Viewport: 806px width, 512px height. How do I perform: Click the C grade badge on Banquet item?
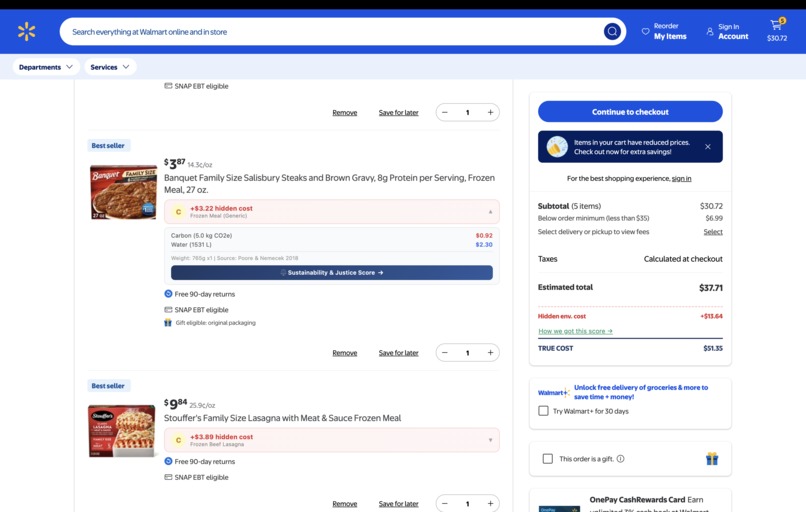point(178,212)
